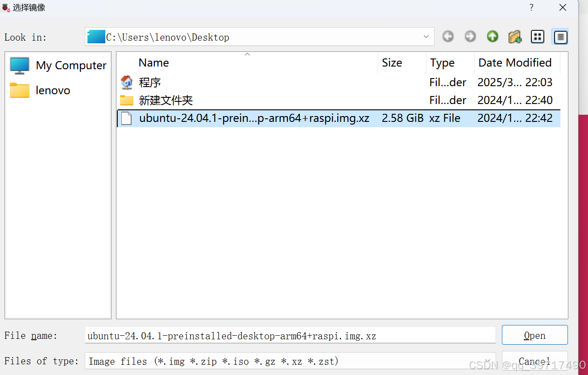
Task: Select My Computer in the sidebar
Action: pyautogui.click(x=70, y=65)
